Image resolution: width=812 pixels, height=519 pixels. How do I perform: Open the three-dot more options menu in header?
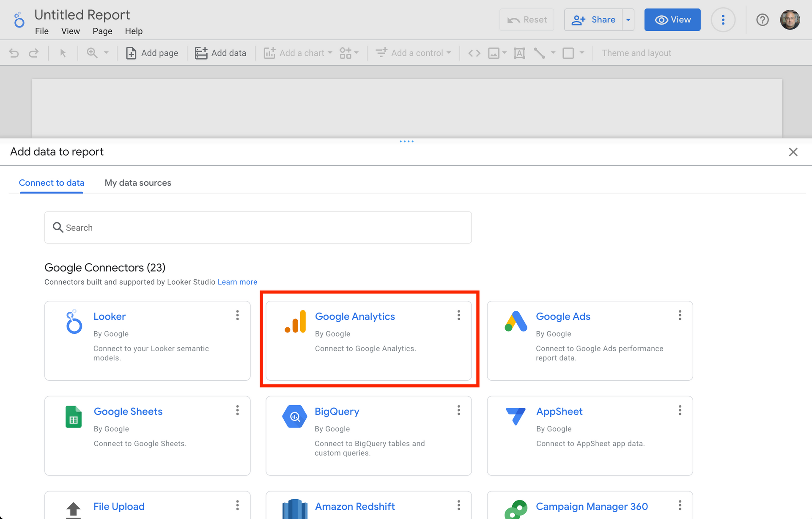(723, 20)
